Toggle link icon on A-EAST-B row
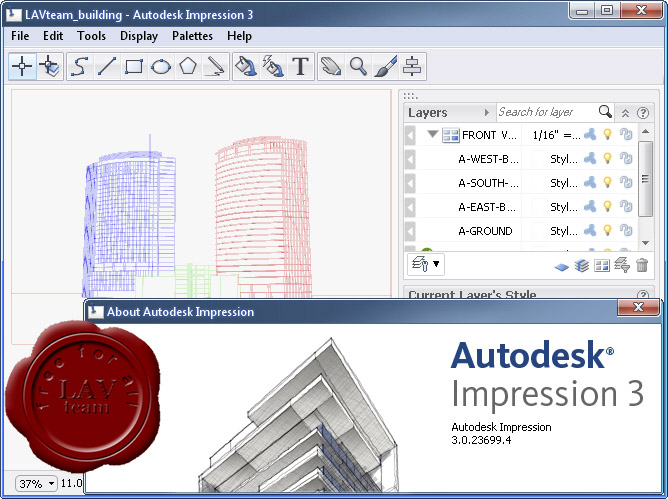The width and height of the screenshot is (668, 499). tap(626, 206)
